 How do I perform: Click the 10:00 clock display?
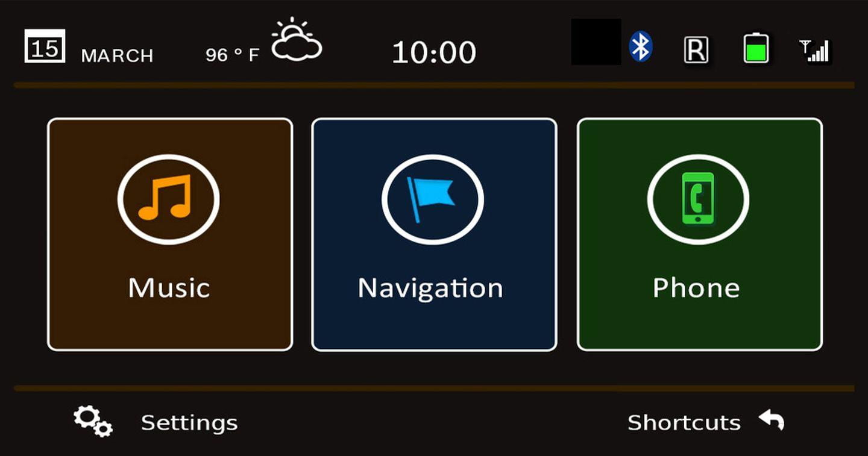[x=434, y=53]
